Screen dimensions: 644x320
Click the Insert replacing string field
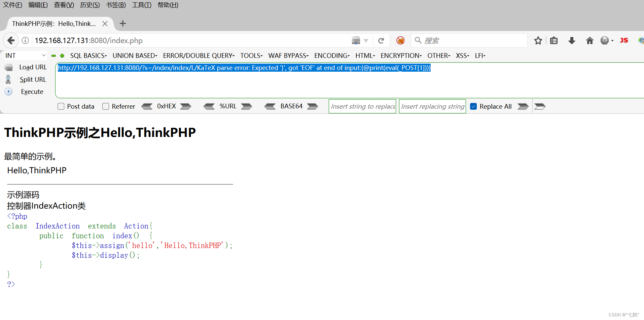(x=432, y=106)
